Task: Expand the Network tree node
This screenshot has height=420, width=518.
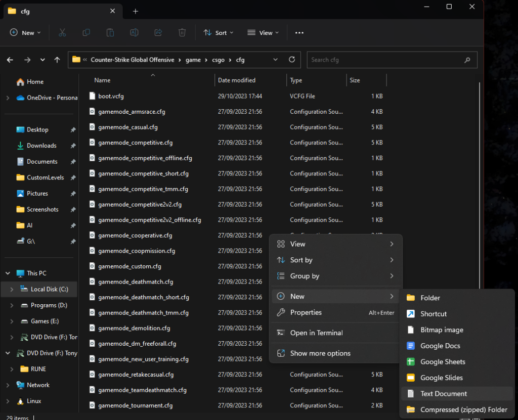Action: [x=8, y=385]
